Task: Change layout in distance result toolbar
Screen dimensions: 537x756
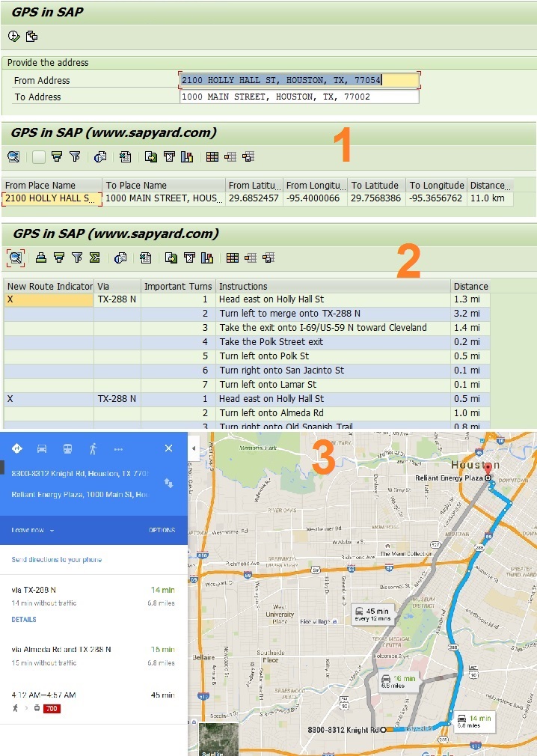Action: 212,156
